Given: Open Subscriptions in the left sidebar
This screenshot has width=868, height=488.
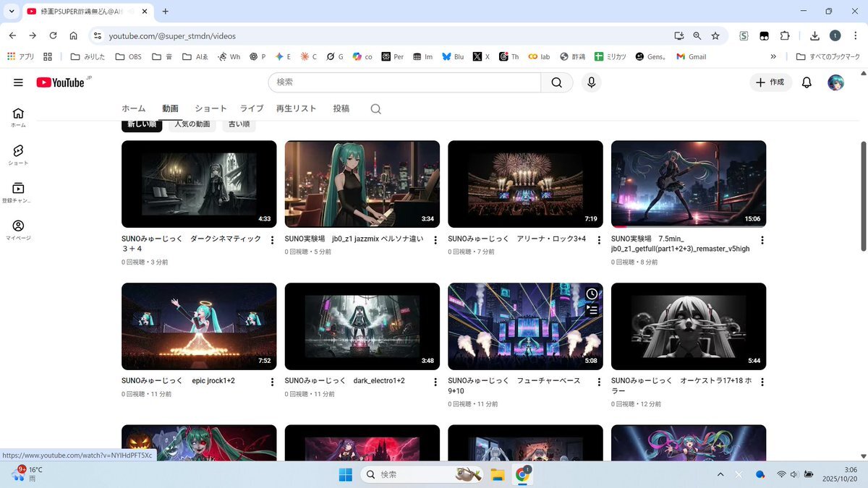Looking at the screenshot, I should pyautogui.click(x=18, y=192).
